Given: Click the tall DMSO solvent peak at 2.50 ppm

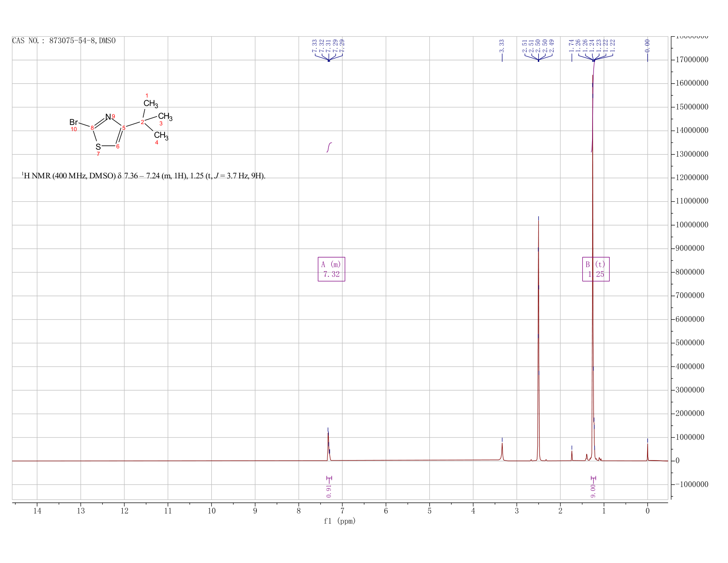Looking at the screenshot, I should tap(538, 340).
